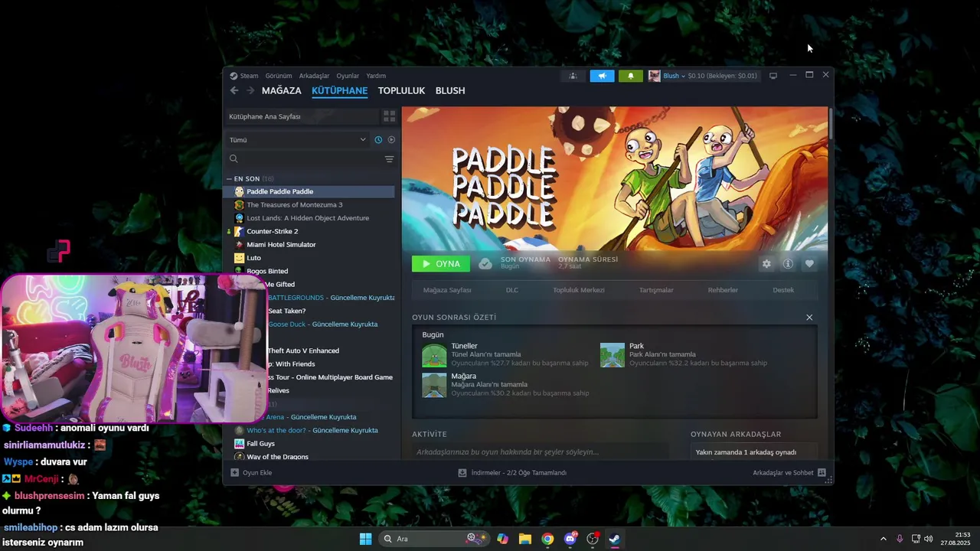Go forward with the Steam forward arrow
The width and height of the screenshot is (980, 551).
(x=250, y=90)
